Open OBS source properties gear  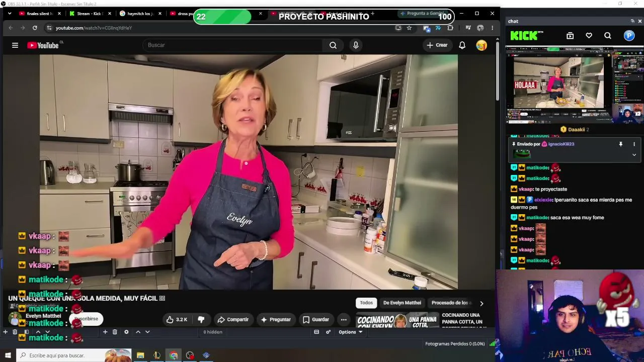[126, 332]
